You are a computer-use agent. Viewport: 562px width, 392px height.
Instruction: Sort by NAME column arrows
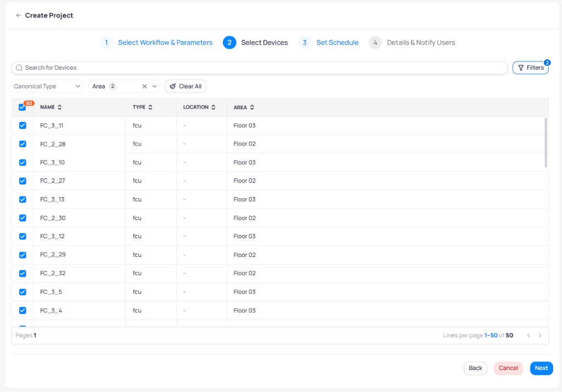[x=59, y=107]
